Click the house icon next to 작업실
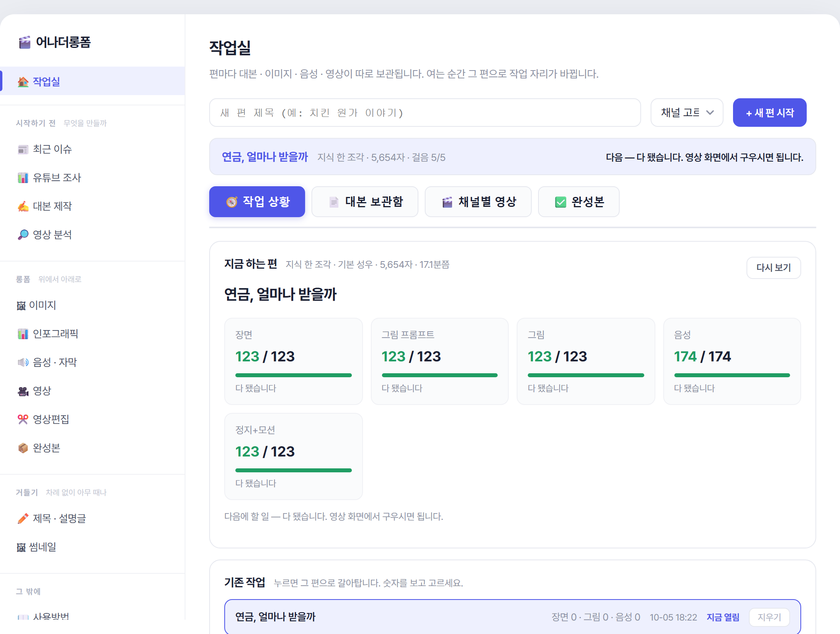The image size is (840, 634). (x=23, y=82)
